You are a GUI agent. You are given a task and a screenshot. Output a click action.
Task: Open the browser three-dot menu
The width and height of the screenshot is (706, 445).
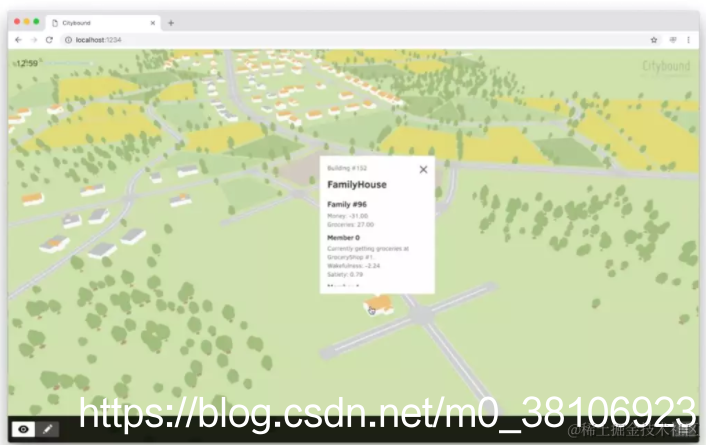pyautogui.click(x=688, y=40)
